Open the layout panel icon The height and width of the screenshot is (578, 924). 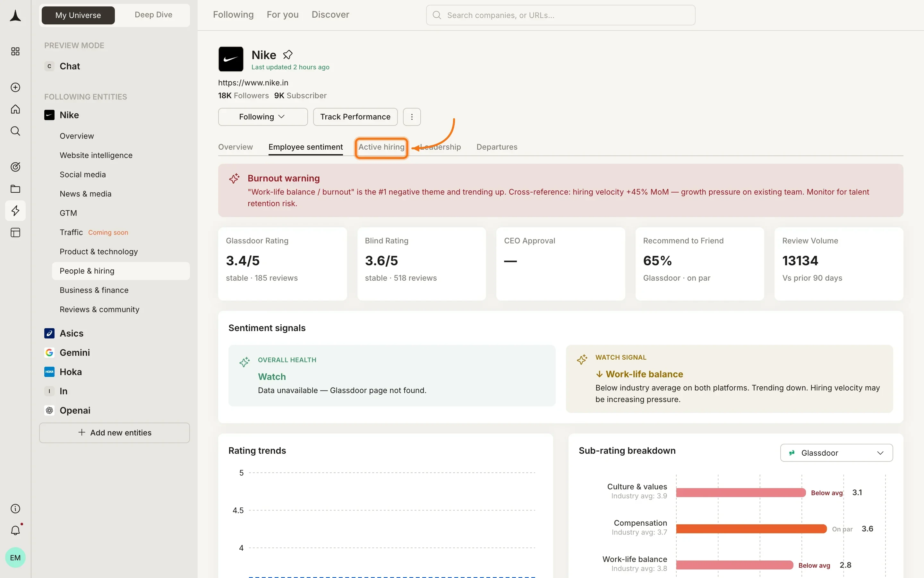pyautogui.click(x=15, y=232)
